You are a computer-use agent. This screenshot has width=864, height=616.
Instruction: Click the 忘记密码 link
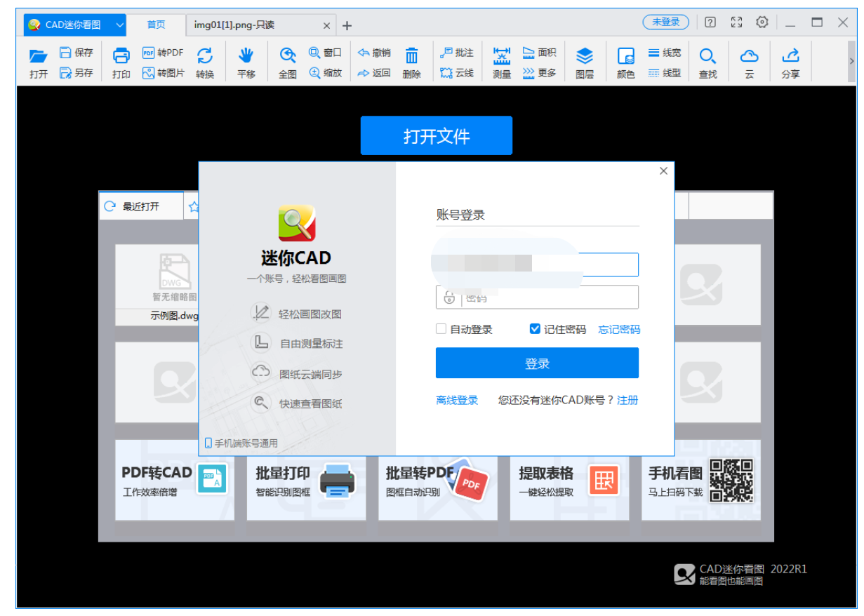pyautogui.click(x=619, y=330)
